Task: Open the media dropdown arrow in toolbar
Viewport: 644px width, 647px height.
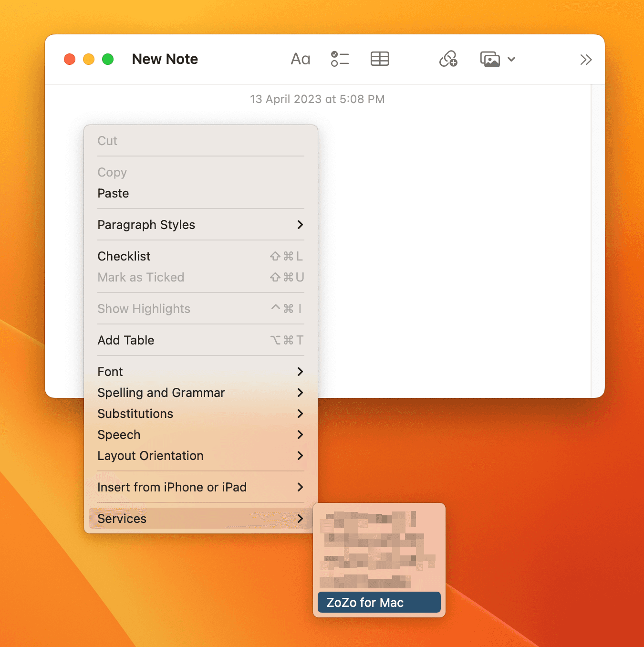Action: (x=511, y=59)
